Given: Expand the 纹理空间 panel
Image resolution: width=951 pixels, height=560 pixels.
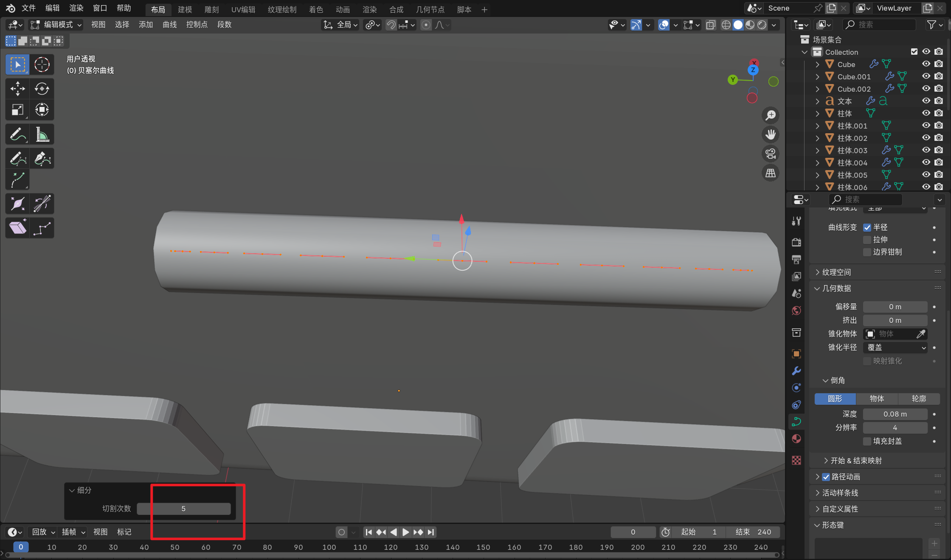Looking at the screenshot, I should coord(836,272).
